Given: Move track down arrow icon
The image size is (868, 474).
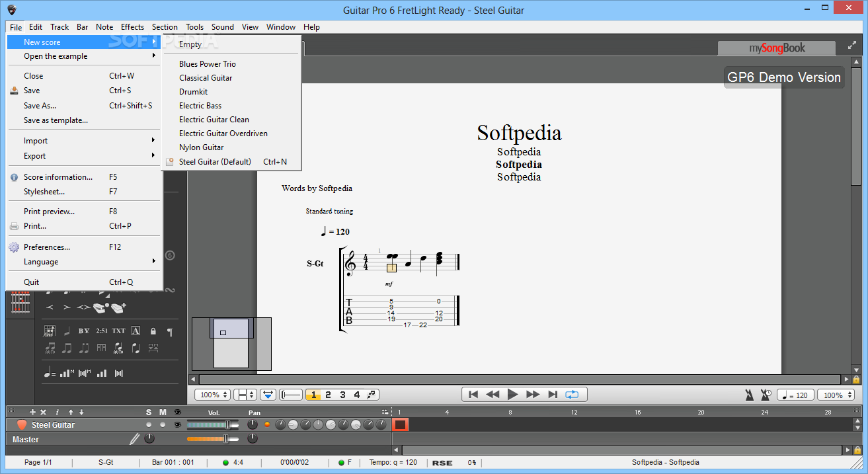Looking at the screenshot, I should click(x=81, y=413).
